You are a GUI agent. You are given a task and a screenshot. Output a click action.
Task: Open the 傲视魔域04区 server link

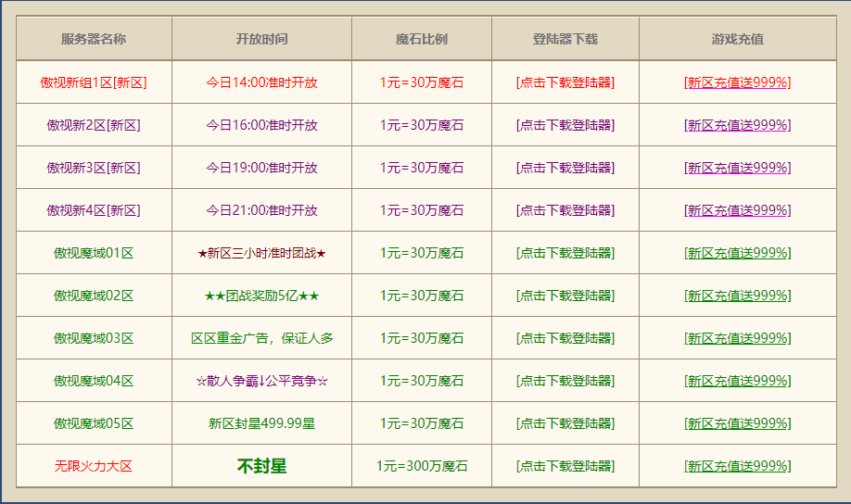94,381
